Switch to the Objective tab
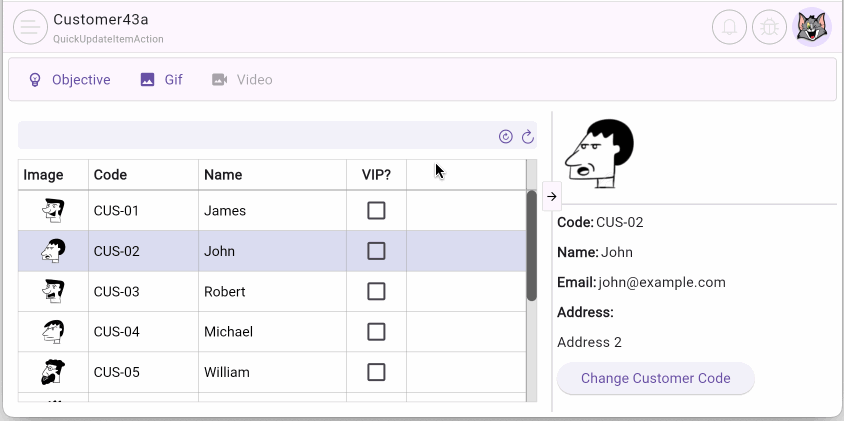The width and height of the screenshot is (844, 421). click(69, 80)
